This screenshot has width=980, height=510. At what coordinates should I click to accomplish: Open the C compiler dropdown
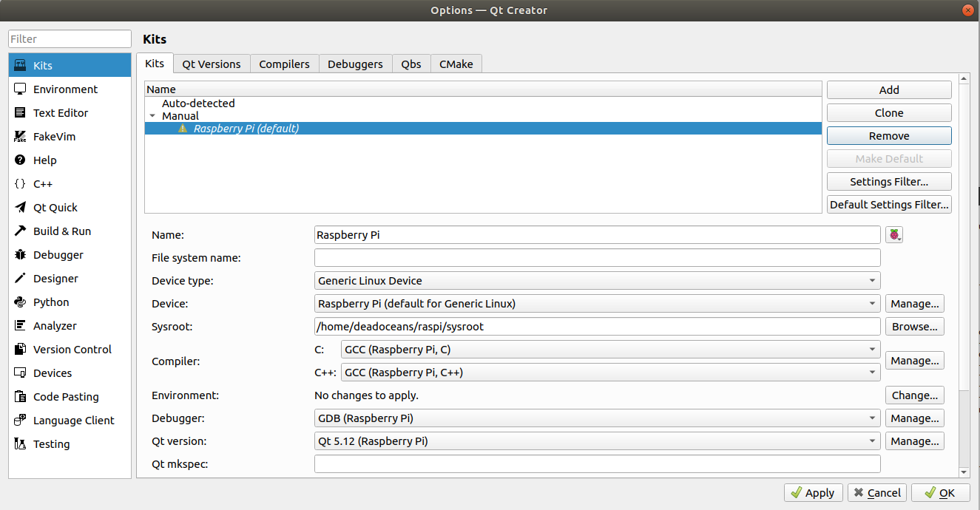coord(611,350)
